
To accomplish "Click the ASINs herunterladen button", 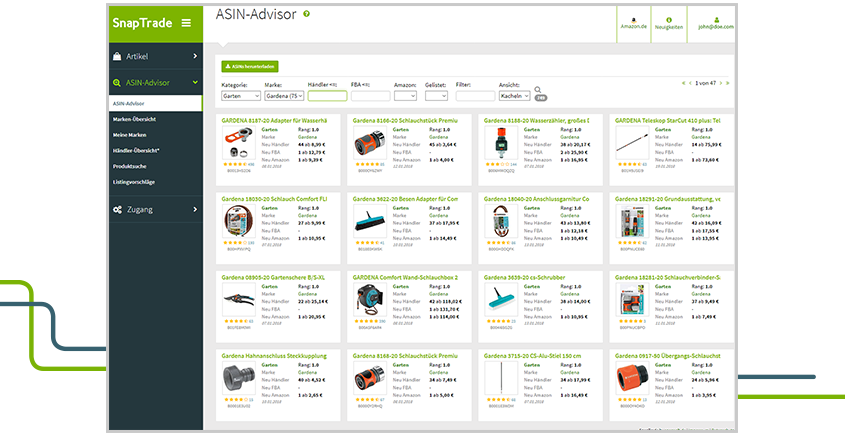I will click(250, 66).
